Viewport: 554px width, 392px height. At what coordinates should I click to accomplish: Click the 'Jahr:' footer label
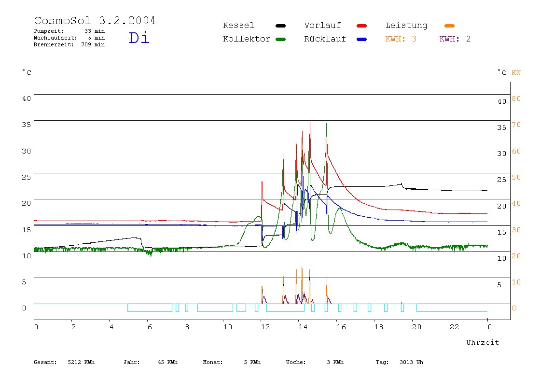(x=132, y=362)
